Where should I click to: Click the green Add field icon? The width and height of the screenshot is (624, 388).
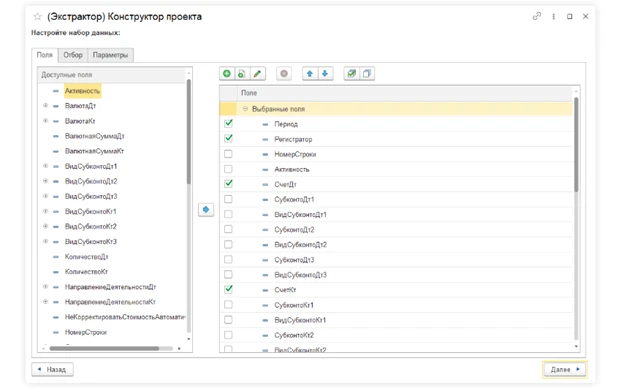tap(227, 74)
